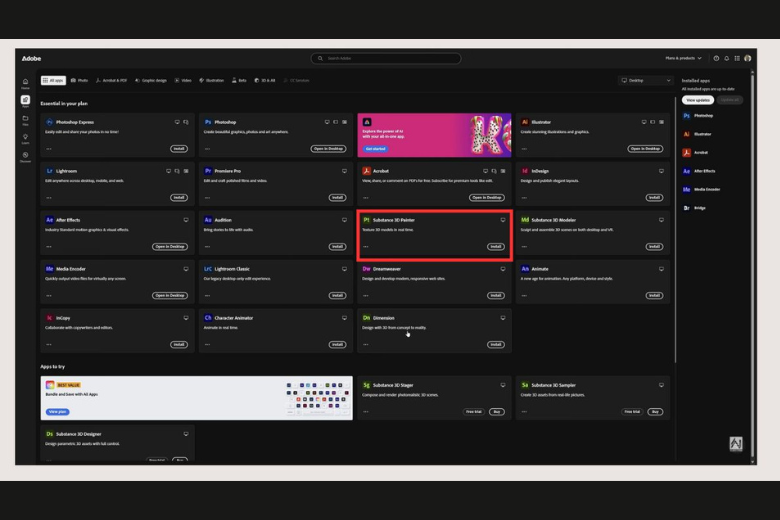Click the Character Animator Ch icon

pyautogui.click(x=208, y=317)
